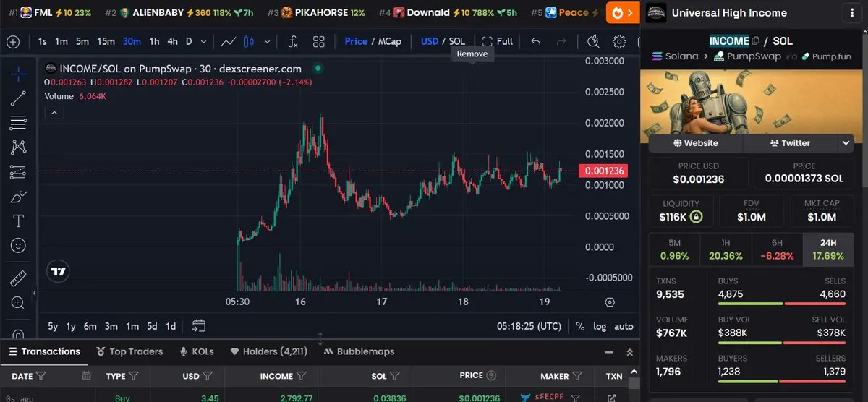Screen dimensions: 868x402
Task: Open transaction link in TXN column
Action: coord(611,398)
